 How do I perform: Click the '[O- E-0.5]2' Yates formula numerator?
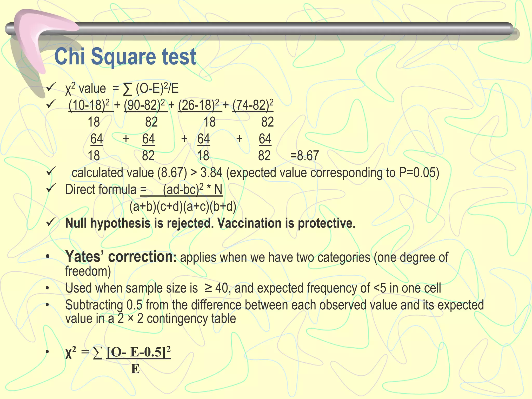tap(139, 352)
